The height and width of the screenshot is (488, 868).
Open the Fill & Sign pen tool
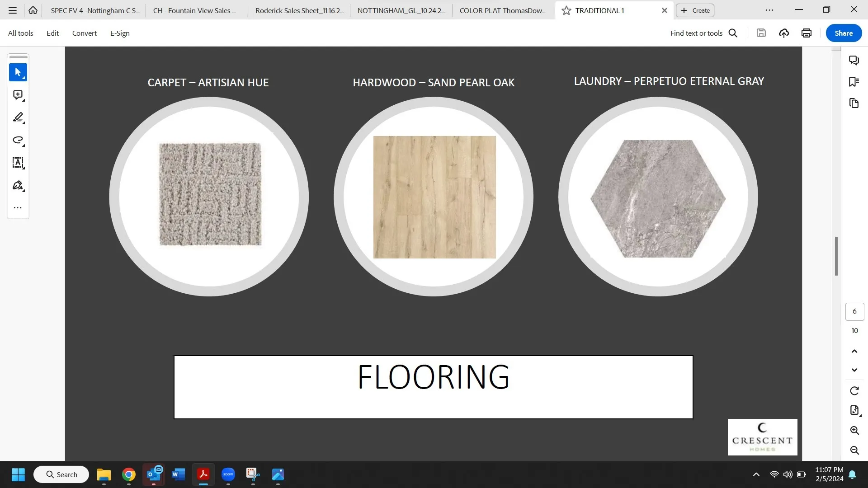(18, 185)
